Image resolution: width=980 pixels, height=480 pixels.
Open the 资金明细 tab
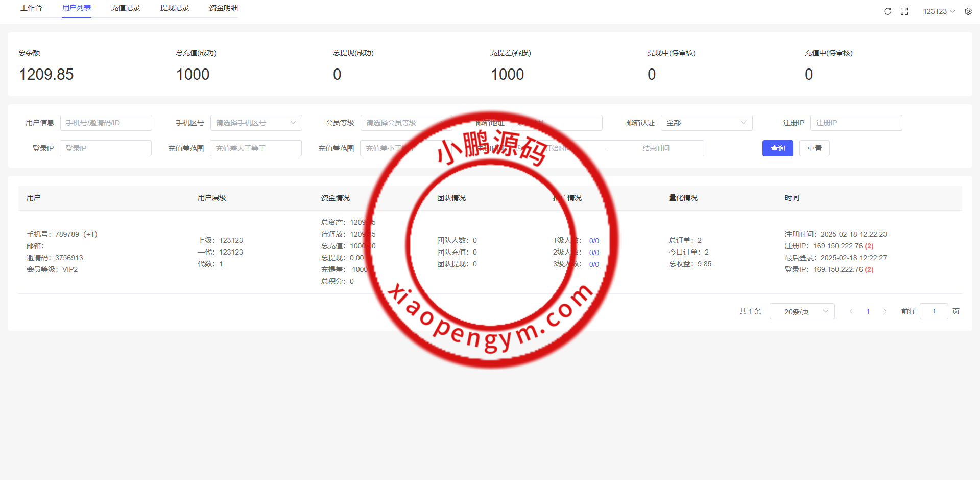tap(224, 8)
